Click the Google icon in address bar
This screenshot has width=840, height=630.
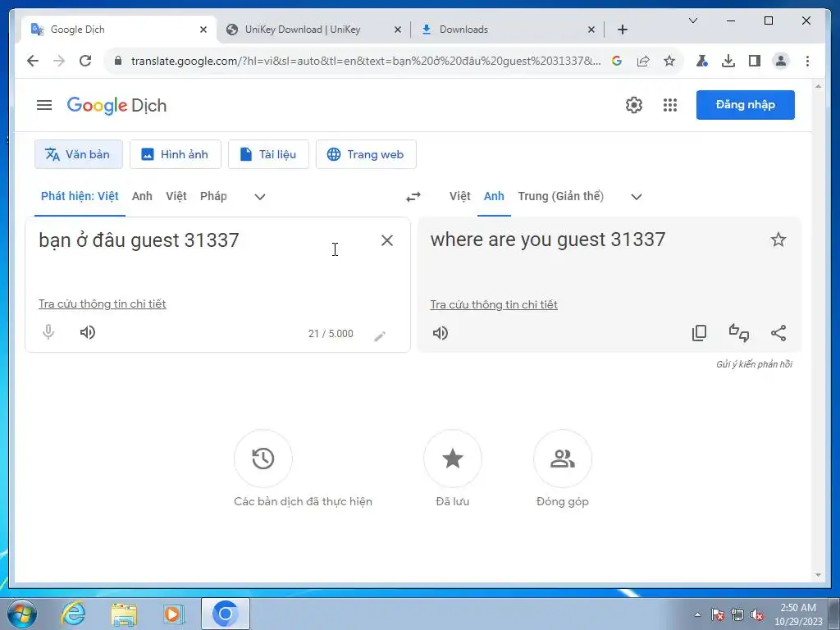617,61
